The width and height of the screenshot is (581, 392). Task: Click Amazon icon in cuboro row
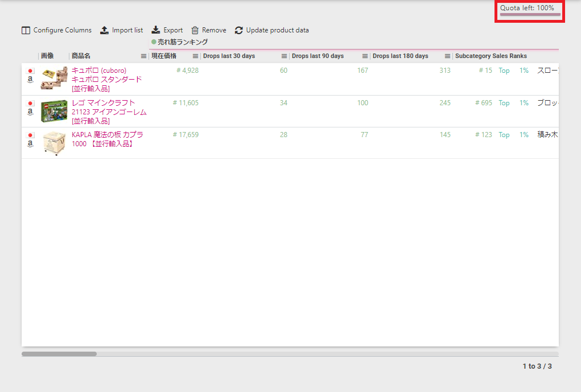pos(30,79)
